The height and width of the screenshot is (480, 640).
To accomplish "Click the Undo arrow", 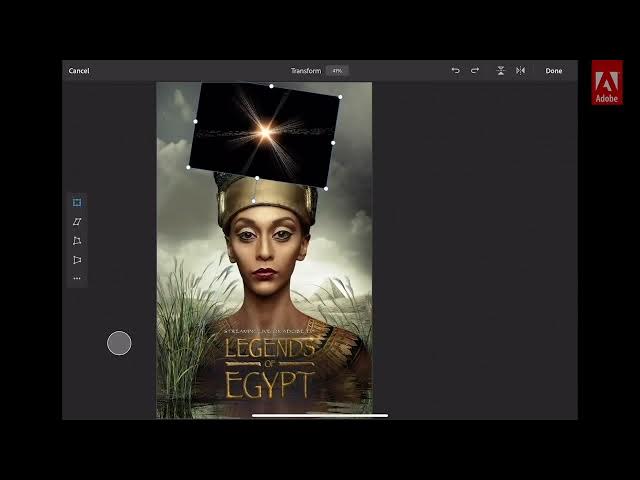I will [456, 71].
